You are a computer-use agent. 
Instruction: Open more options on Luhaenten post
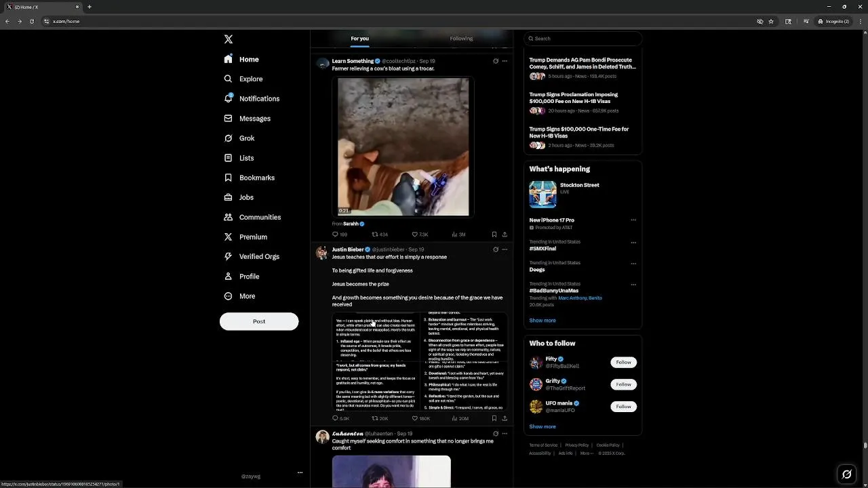505,434
